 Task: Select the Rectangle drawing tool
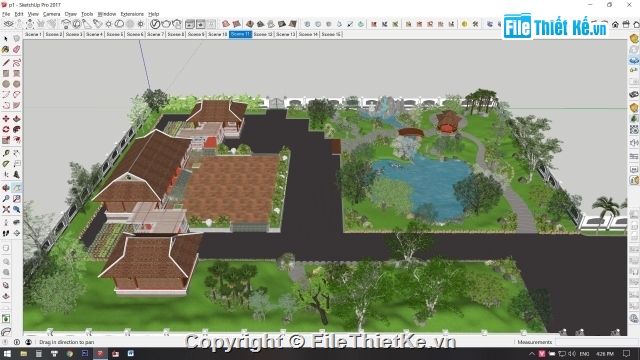tap(6, 73)
